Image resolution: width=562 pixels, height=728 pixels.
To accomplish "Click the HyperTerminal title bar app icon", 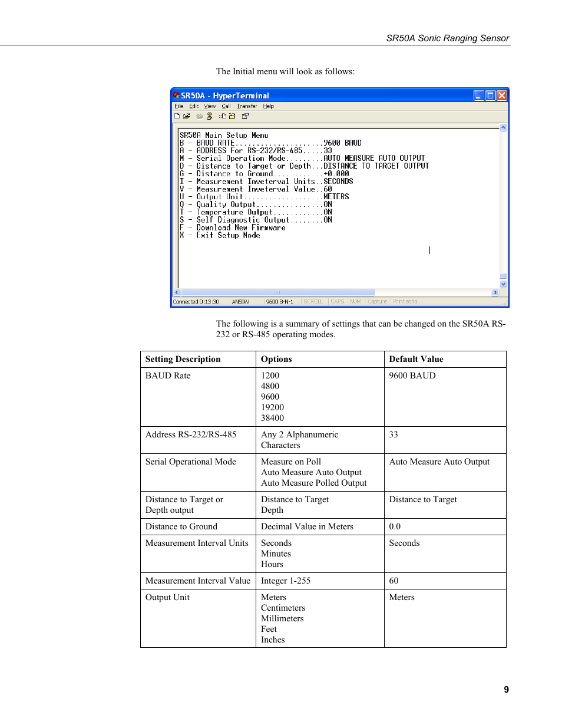I will coord(177,95).
